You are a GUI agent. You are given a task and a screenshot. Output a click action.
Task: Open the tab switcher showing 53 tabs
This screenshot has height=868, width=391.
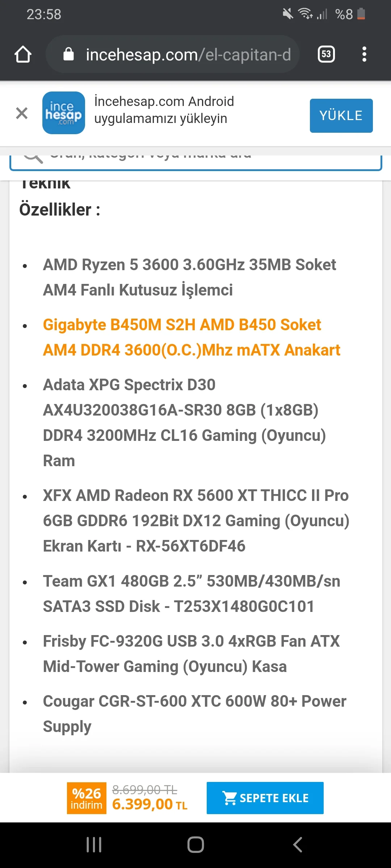326,54
